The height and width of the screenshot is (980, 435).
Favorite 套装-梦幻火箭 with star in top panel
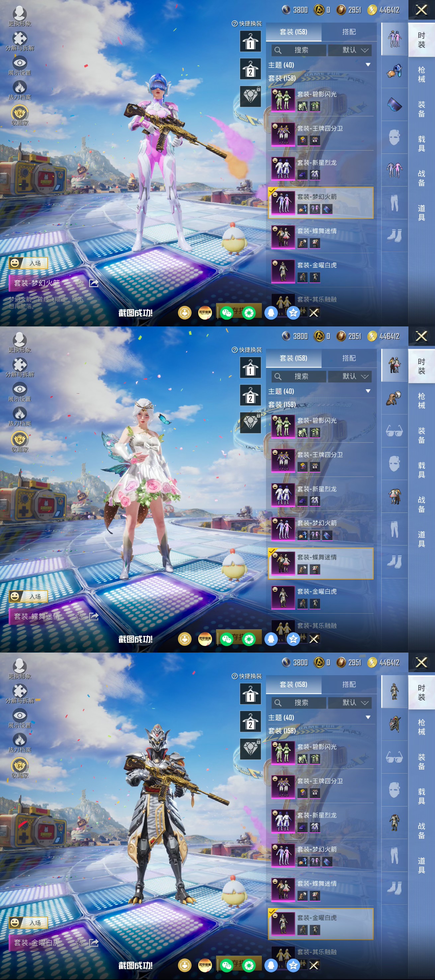(x=80, y=283)
